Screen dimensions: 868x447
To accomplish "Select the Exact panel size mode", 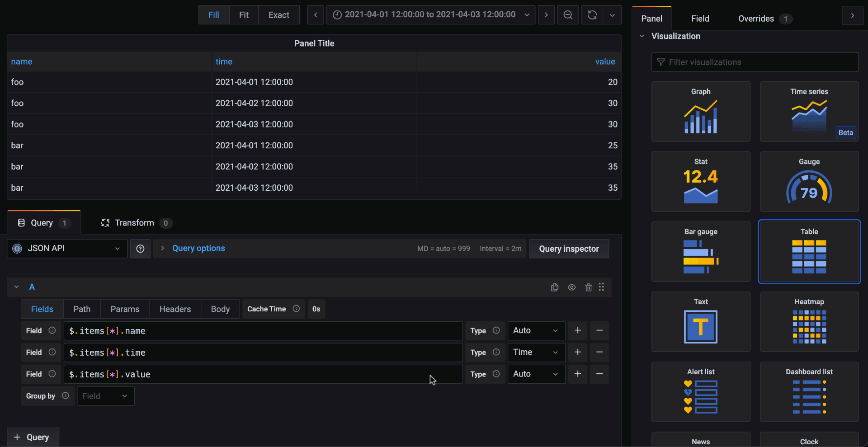I will pyautogui.click(x=279, y=14).
